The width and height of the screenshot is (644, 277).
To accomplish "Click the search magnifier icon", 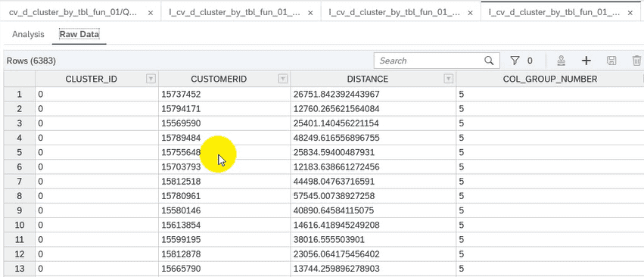I will (x=489, y=61).
